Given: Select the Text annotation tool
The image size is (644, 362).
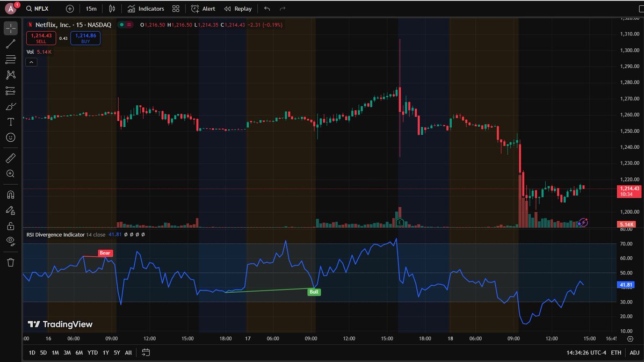Looking at the screenshot, I should coord(11,121).
